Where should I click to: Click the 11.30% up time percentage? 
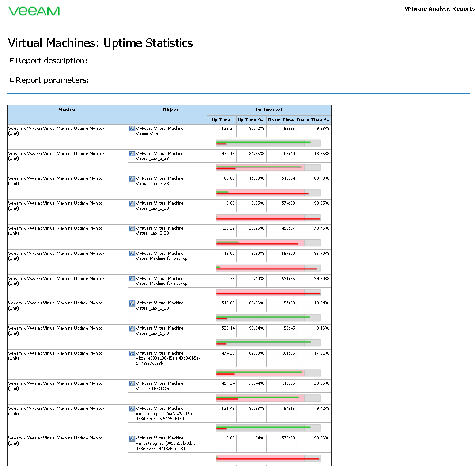point(257,178)
